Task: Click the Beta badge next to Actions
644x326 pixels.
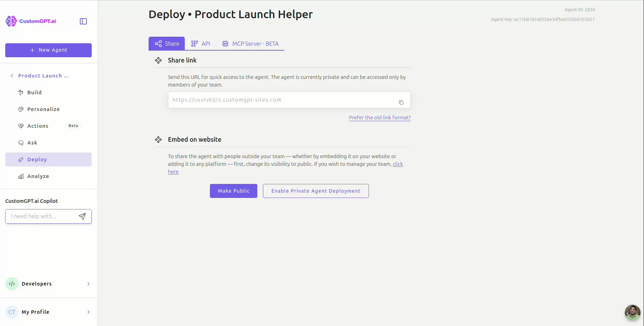Action: click(x=73, y=126)
